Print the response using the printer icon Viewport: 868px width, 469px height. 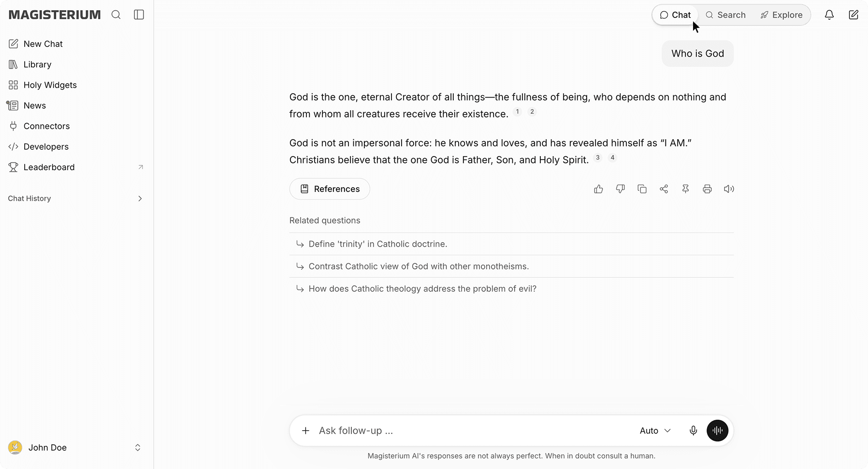[707, 189]
